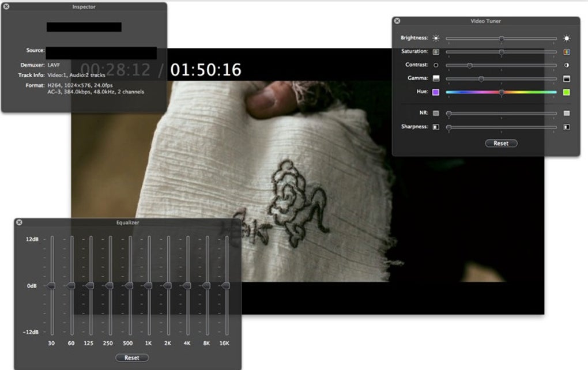Click the Saturation slider knob
Image resolution: width=588 pixels, height=370 pixels.
click(502, 52)
